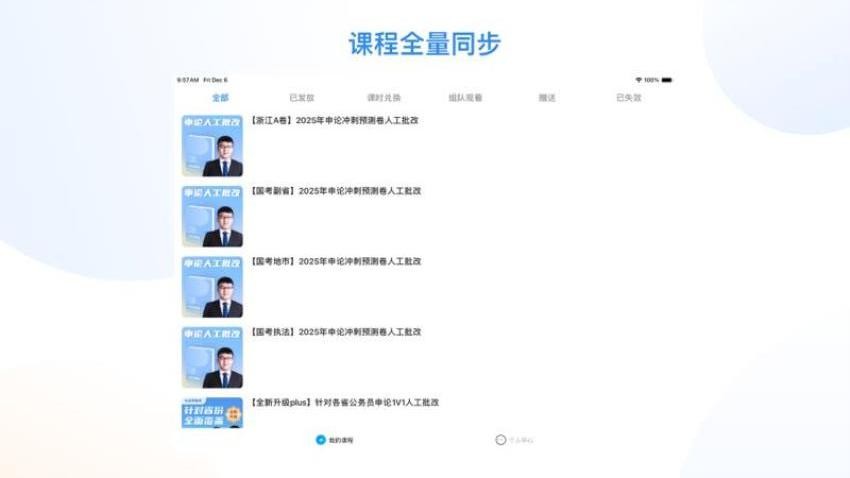
Task: Open the 国考执法 course thumbnail
Action: tap(212, 357)
